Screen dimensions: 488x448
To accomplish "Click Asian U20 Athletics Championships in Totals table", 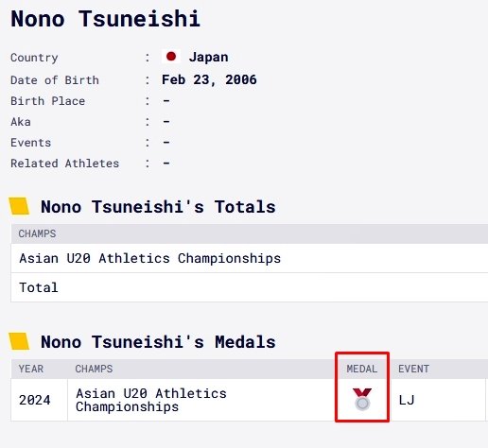I will click(150, 258).
